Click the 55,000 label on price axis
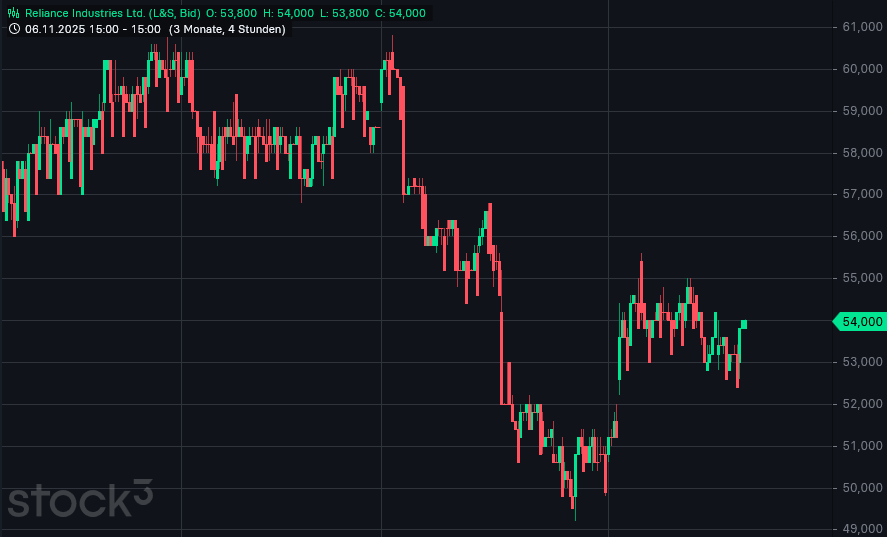The image size is (887, 537). (863, 278)
